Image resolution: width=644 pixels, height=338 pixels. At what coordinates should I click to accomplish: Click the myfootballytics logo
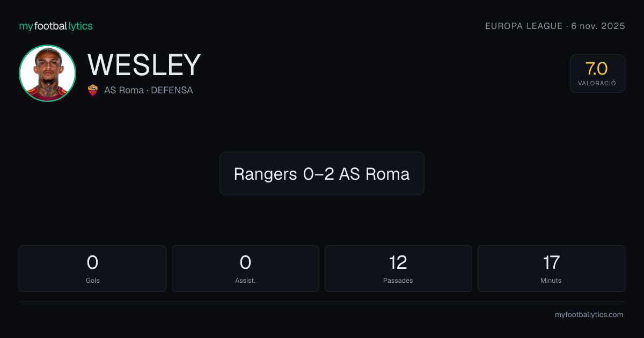56,26
